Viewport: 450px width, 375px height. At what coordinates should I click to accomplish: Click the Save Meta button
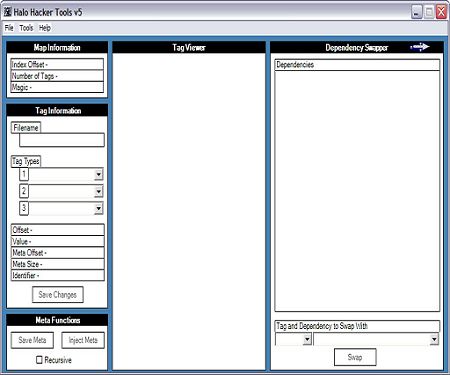(32, 340)
